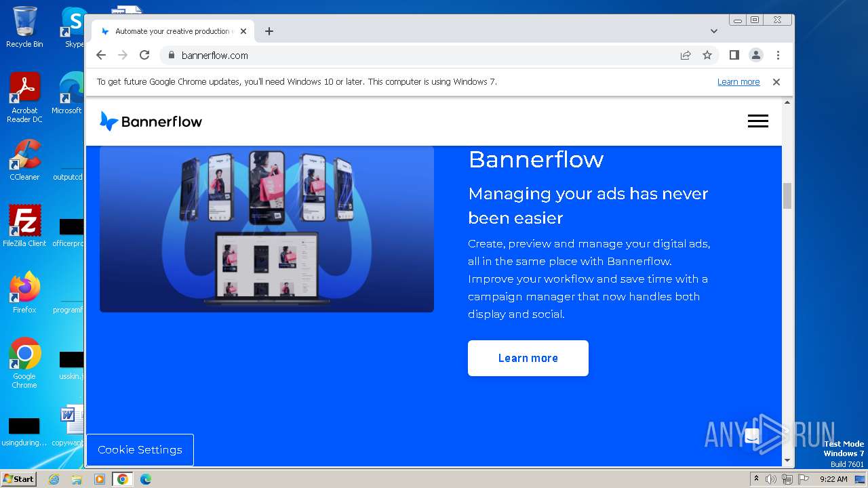868x488 pixels.
Task: Click the white Learn more button
Action: click(528, 358)
